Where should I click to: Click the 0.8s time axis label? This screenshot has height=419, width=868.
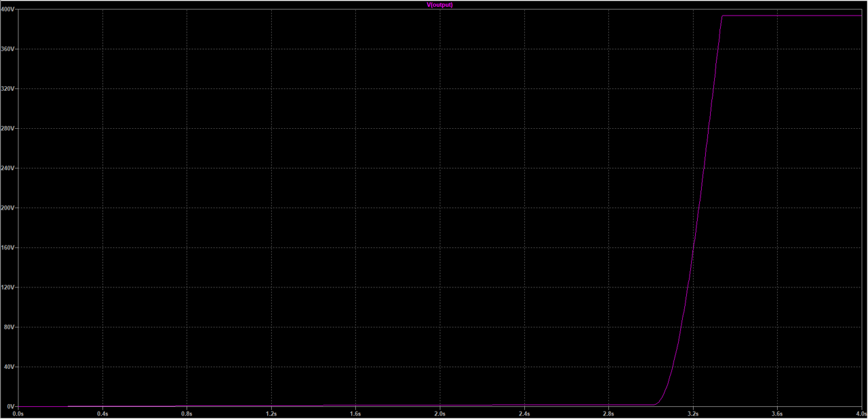[x=186, y=414]
